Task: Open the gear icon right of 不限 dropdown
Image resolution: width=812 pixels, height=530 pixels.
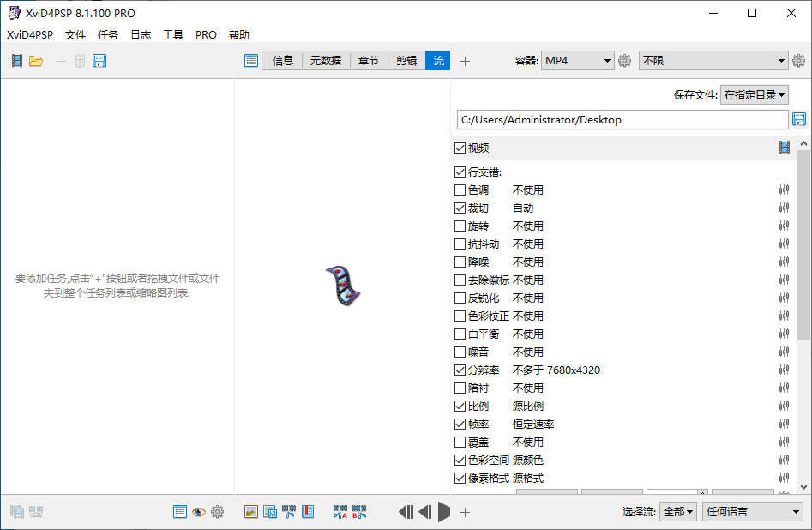Action: 798,61
